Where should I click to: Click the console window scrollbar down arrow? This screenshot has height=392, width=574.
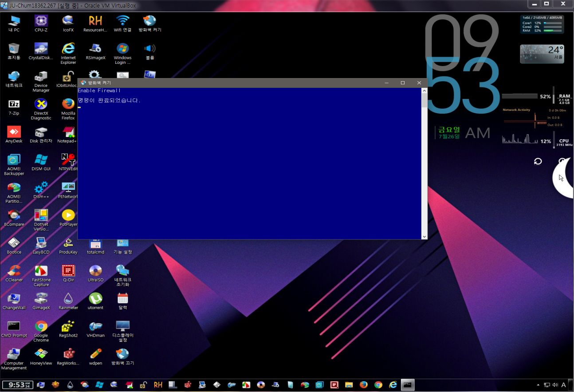[424, 237]
